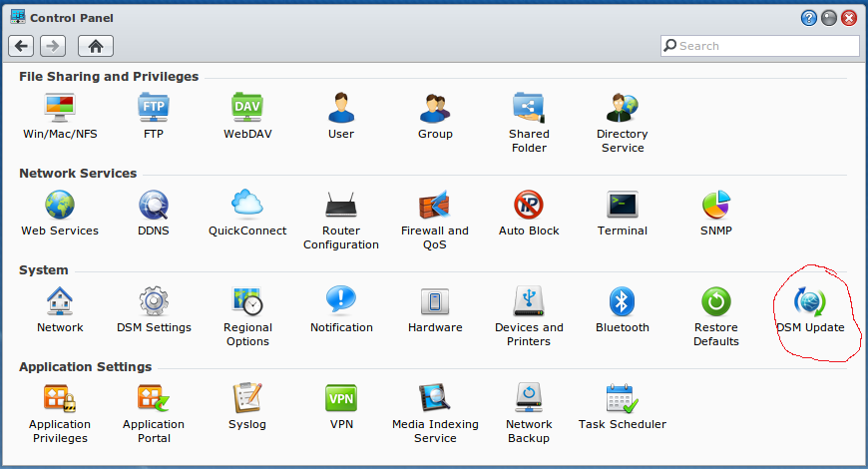The height and width of the screenshot is (469, 868).
Task: Click the Restore Defaults icon
Action: (x=716, y=301)
